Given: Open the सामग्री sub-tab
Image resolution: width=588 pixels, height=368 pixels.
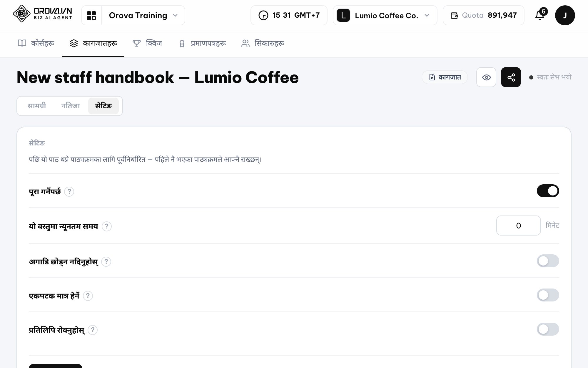Looking at the screenshot, I should (37, 106).
